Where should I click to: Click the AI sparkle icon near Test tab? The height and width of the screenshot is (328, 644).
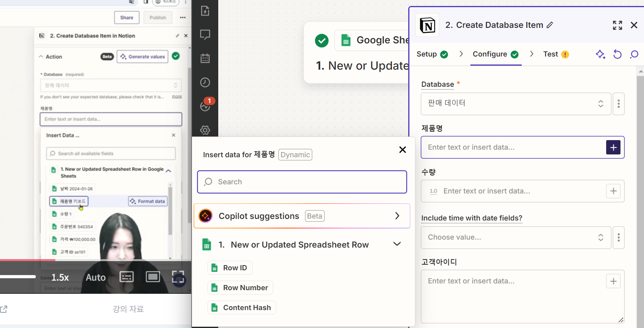tap(601, 54)
